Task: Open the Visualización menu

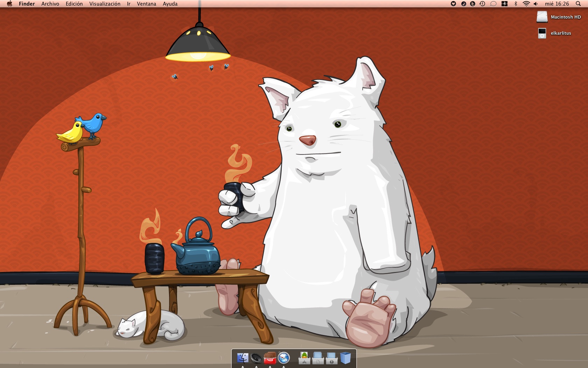Action: click(x=105, y=4)
